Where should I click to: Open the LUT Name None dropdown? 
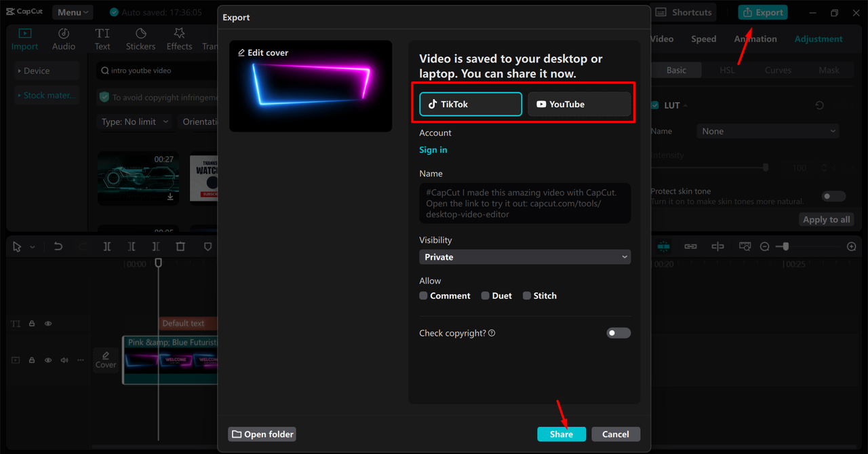click(768, 132)
